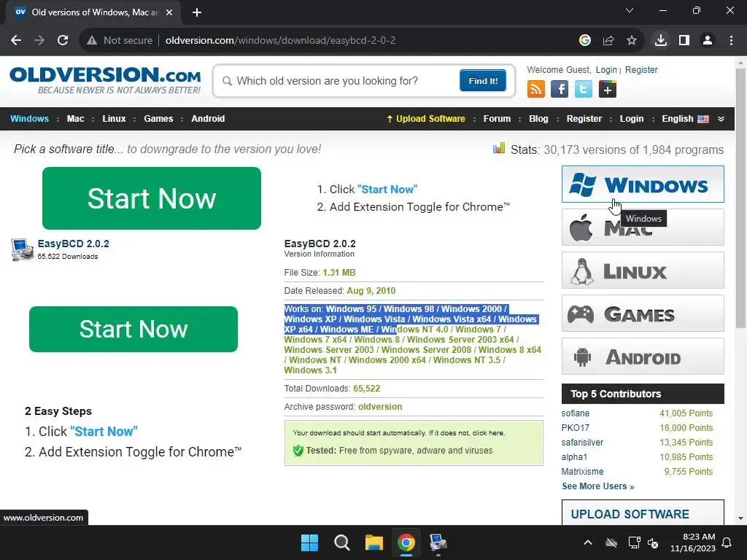Reload the current page
747x560 pixels.
[63, 41]
